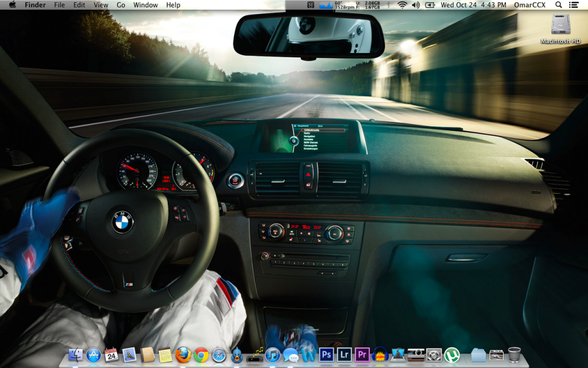Launch Adobe Lightroom from the Dock
588x368 pixels.
(345, 355)
